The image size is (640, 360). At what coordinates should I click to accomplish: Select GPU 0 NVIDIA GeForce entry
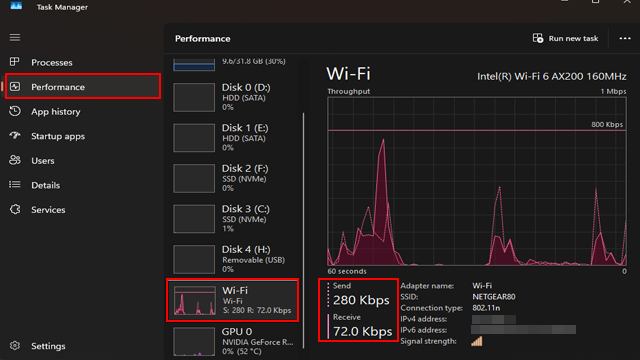233,341
